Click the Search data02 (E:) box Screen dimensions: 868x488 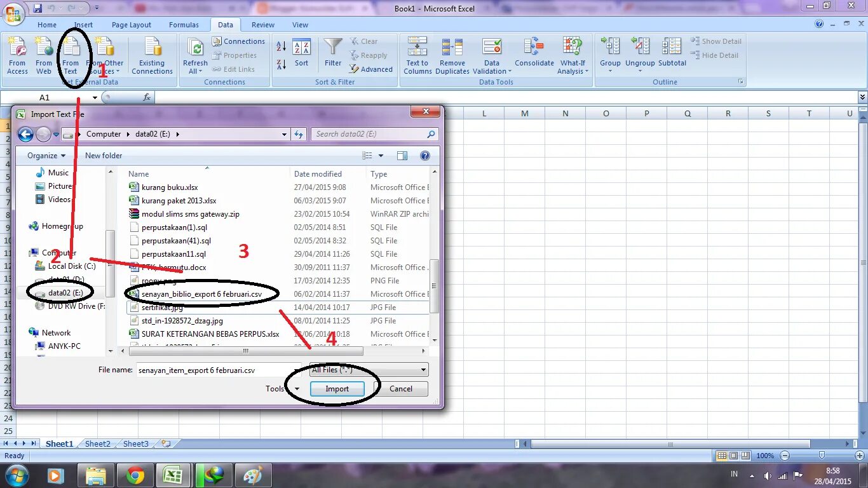tap(375, 134)
